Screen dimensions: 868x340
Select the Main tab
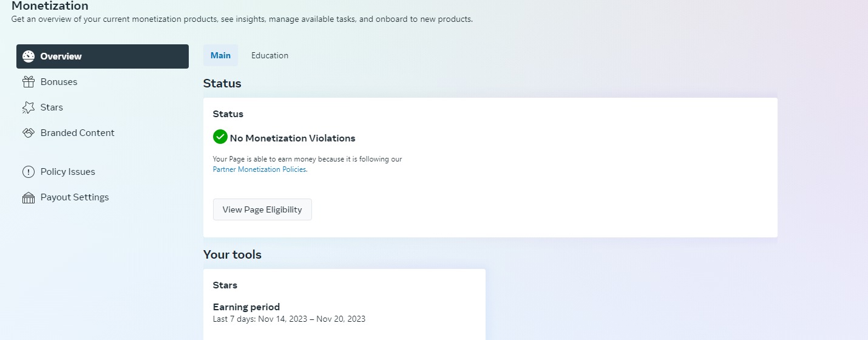[x=220, y=55]
